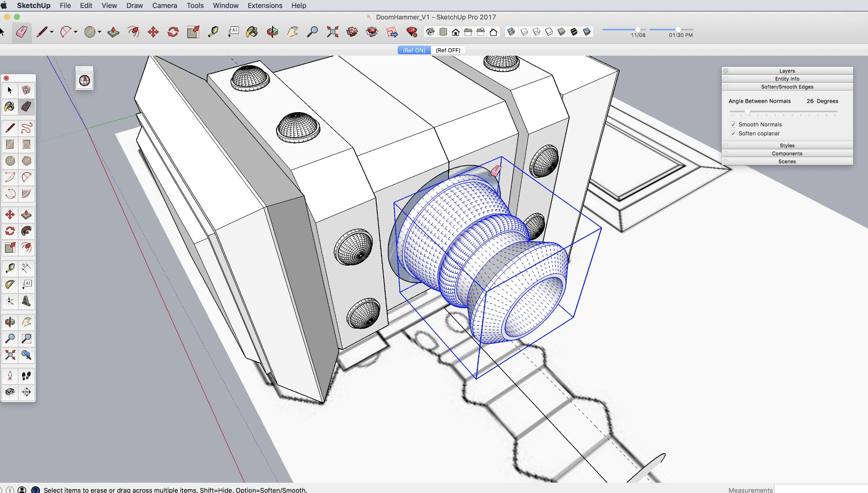This screenshot has height=493, width=868.
Task: Switch to Hidden Line face style
Action: pos(549,32)
